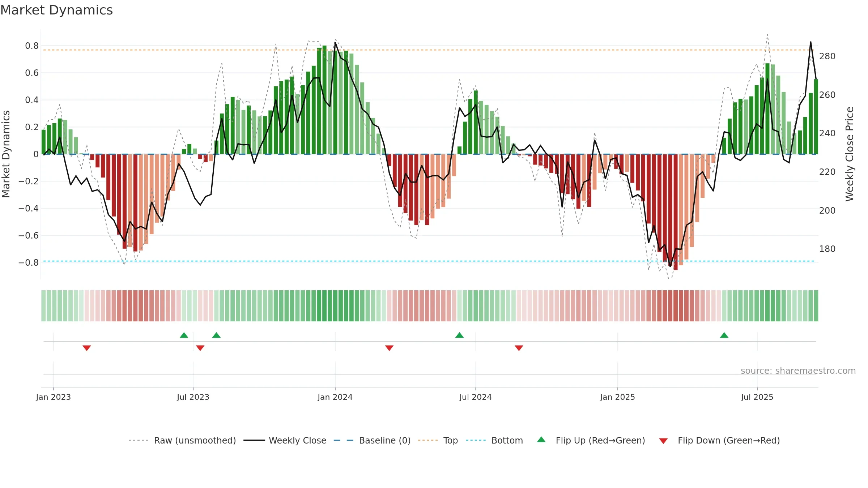Click the −0.4 left axis tick label

[x=29, y=208]
